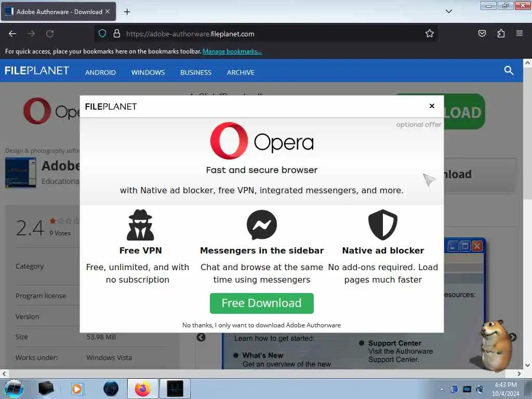This screenshot has height=399, width=532.
Task: Click the taskbar clock 4:43 PM
Action: pos(506,389)
